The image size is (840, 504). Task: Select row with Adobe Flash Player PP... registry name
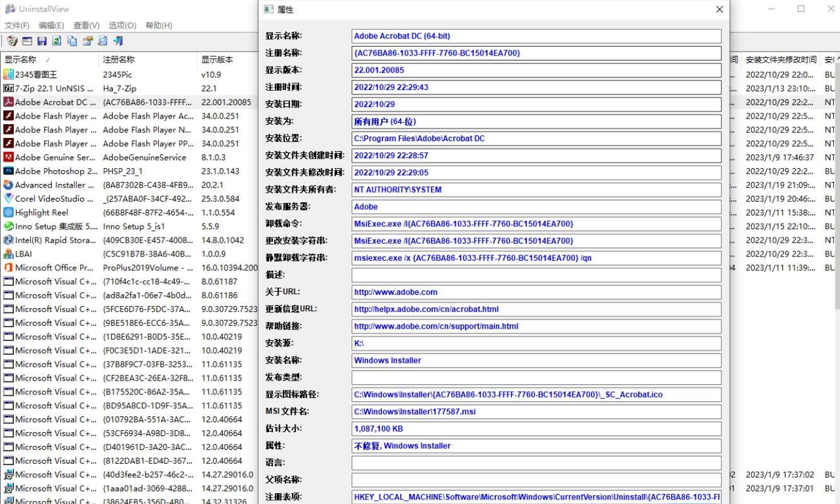coord(129,144)
